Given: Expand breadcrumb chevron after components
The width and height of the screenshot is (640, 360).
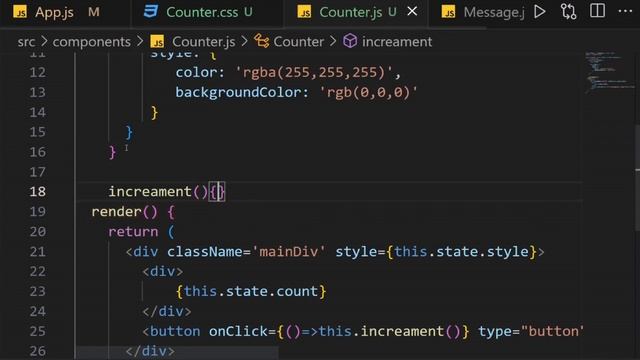Looking at the screenshot, I should pos(140,41).
